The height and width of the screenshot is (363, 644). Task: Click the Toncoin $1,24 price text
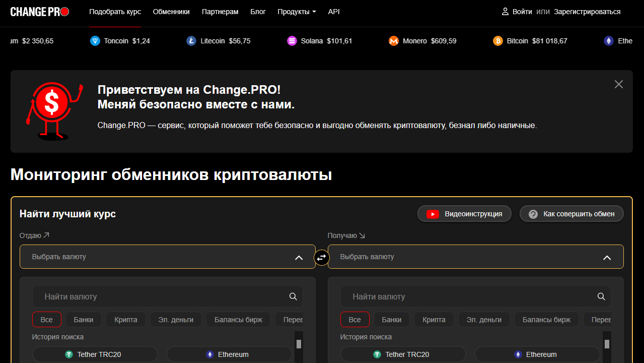pos(127,41)
